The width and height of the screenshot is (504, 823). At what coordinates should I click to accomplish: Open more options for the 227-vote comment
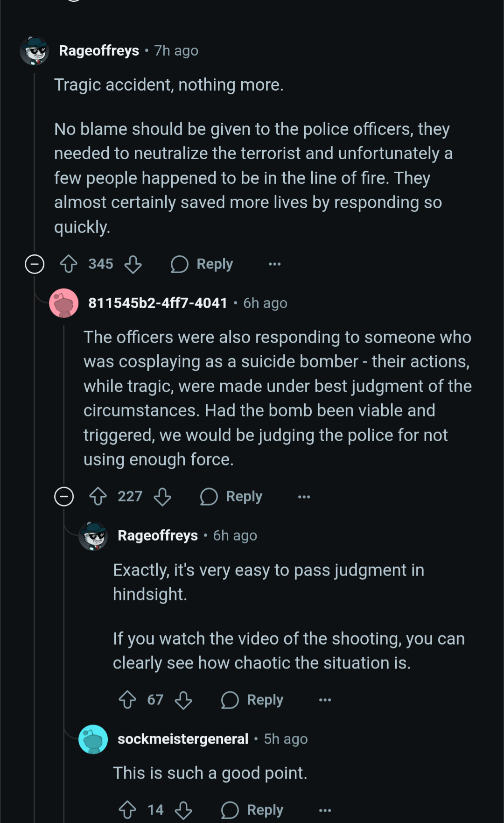(304, 497)
